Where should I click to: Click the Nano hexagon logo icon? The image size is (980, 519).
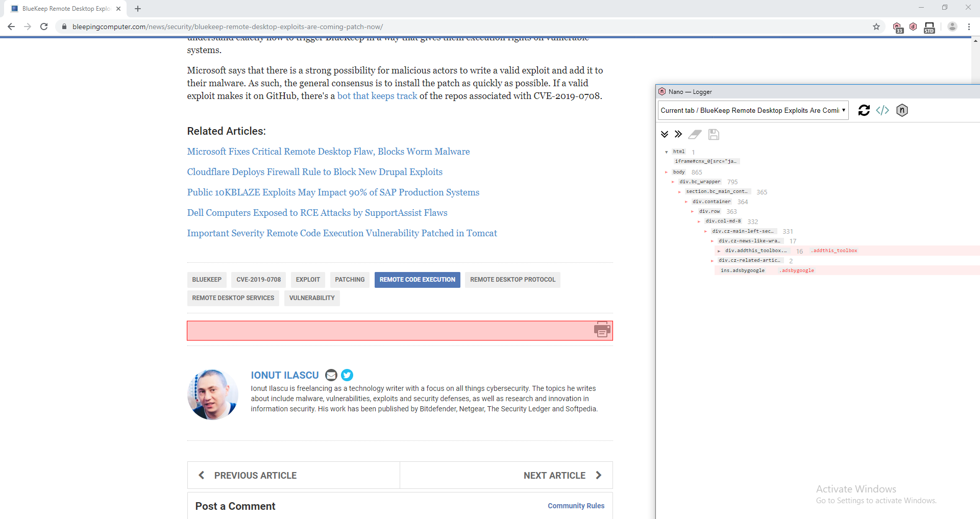click(901, 110)
